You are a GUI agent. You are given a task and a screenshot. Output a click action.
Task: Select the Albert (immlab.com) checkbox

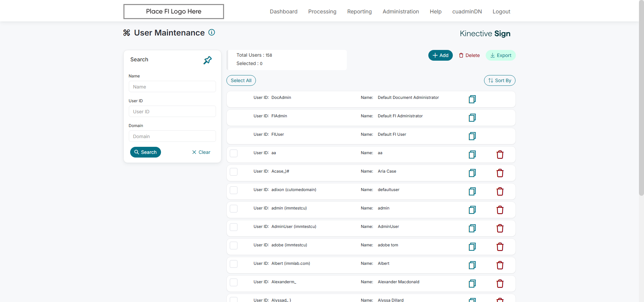tap(234, 264)
